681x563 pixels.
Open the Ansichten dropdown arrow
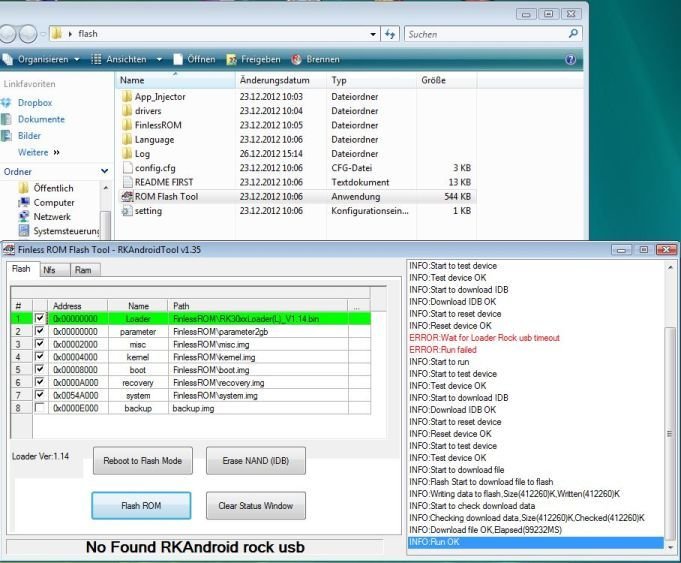(x=159, y=60)
